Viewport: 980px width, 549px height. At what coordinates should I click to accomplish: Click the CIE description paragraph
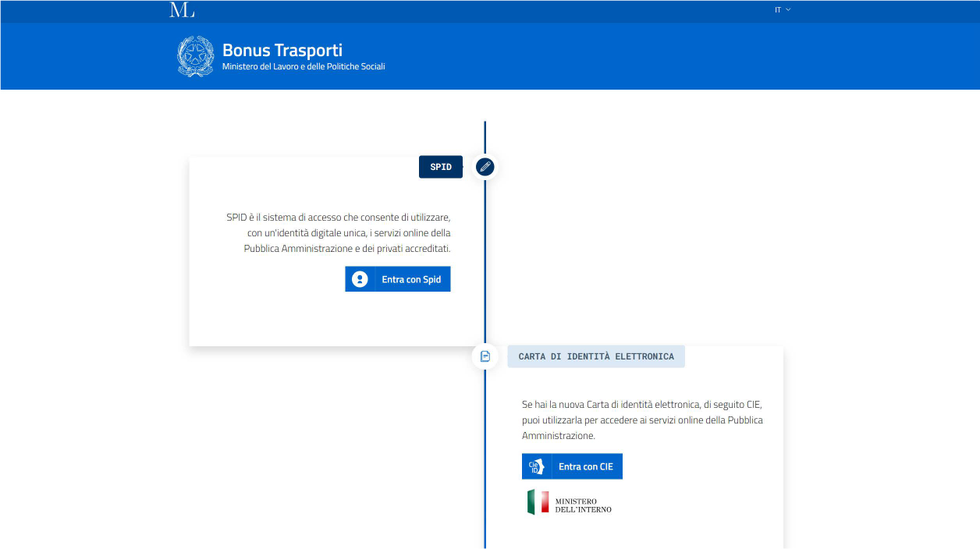point(642,420)
